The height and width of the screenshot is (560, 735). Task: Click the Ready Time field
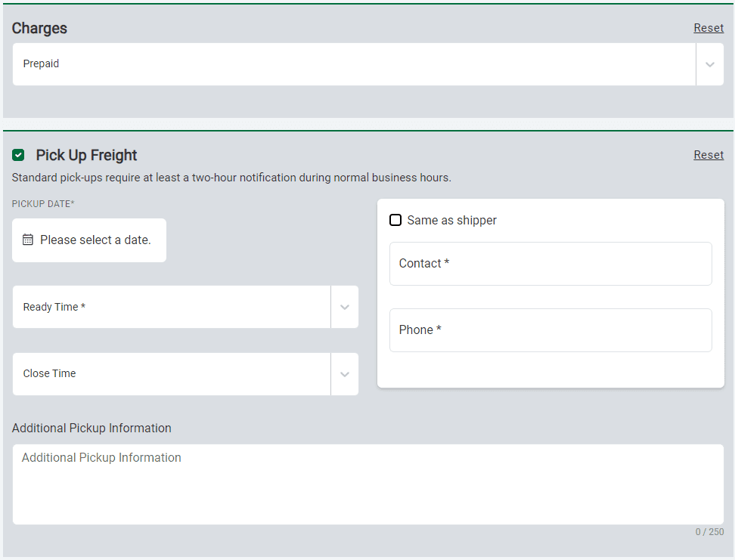(166, 306)
